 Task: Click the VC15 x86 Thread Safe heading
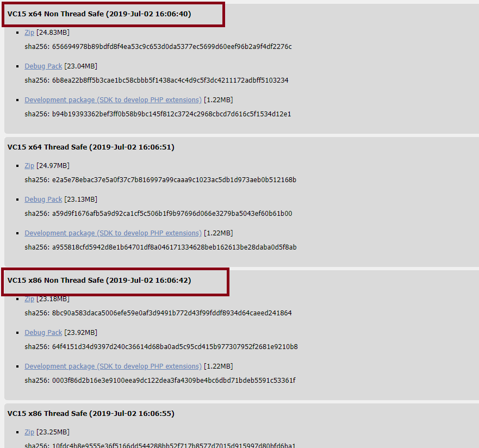91,414
